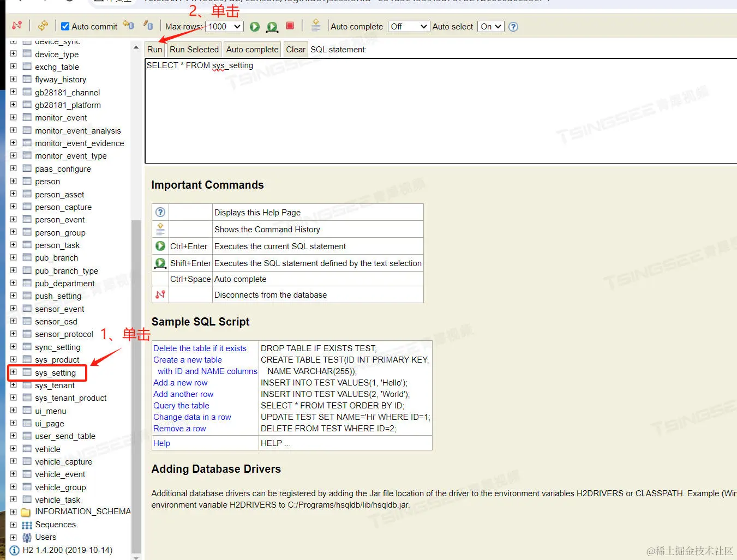
Task: Click the Disconnect icon in the toolbar
Action: tap(17, 26)
